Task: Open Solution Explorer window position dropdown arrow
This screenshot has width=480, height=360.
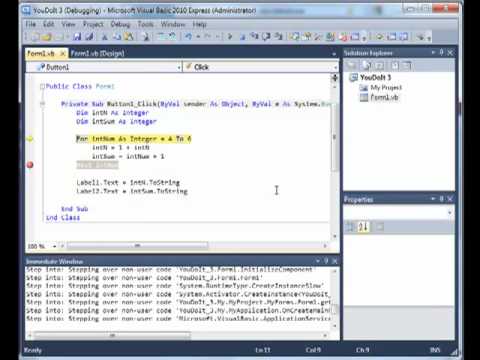Action: click(433, 52)
